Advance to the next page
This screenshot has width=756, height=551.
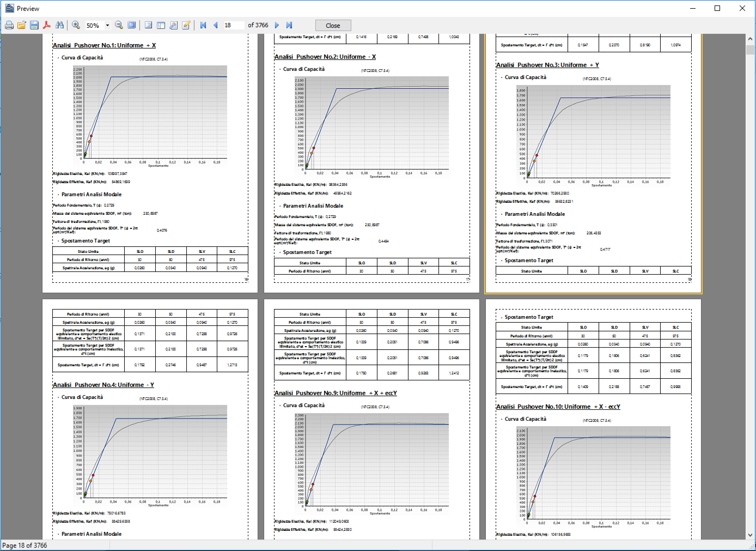(x=277, y=25)
